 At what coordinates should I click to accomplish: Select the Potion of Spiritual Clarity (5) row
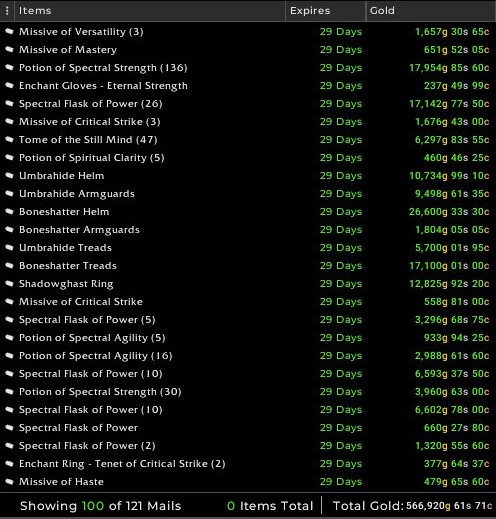click(248, 157)
